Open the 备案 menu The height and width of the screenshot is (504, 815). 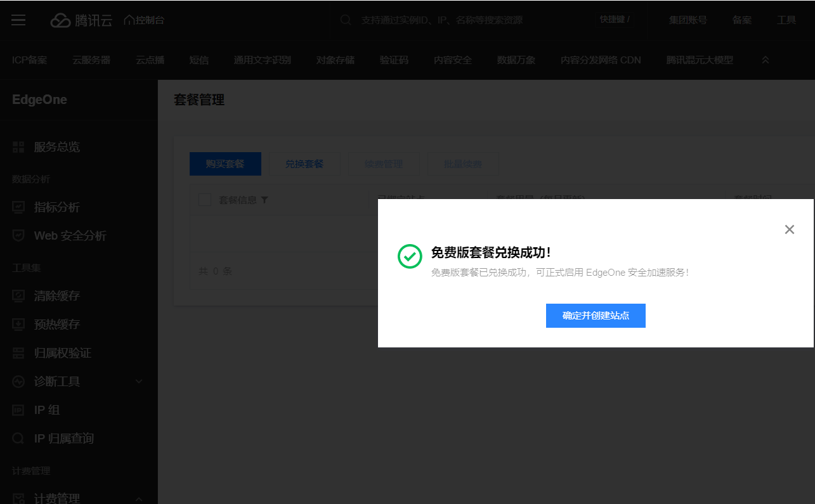tap(741, 20)
